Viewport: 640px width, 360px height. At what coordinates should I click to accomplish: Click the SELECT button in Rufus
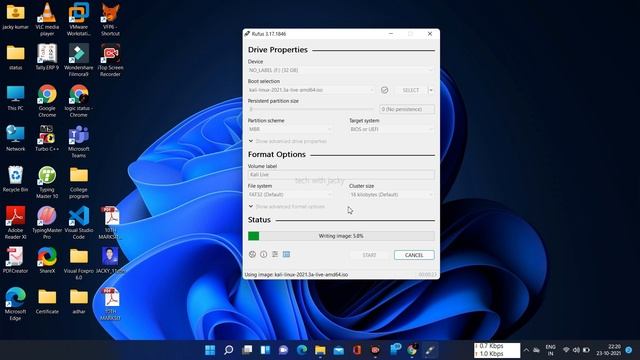tap(411, 90)
